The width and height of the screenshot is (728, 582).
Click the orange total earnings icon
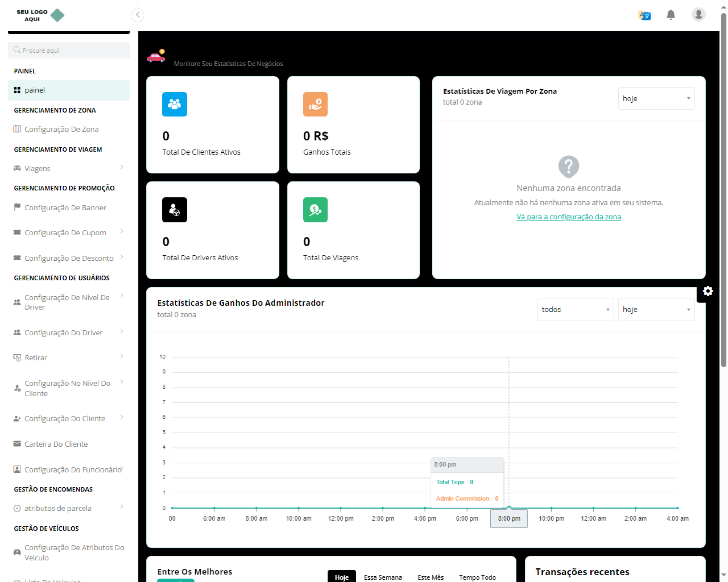pos(315,104)
